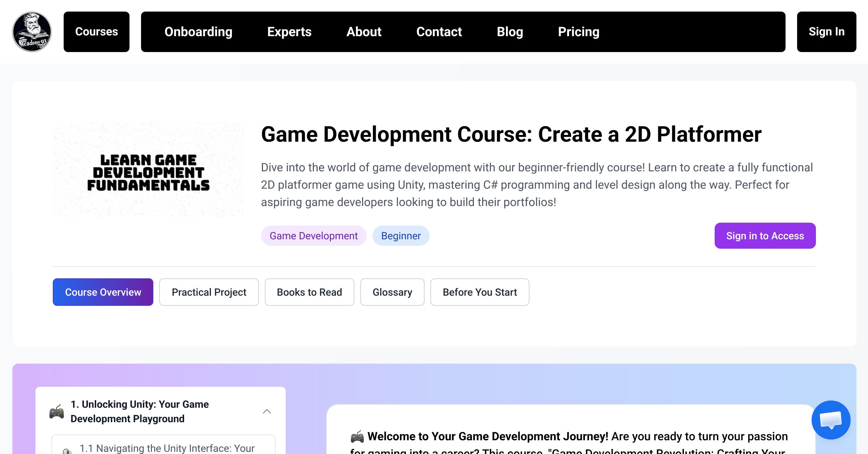Click Sign in to Access
Viewport: 868px width, 454px height.
click(765, 236)
